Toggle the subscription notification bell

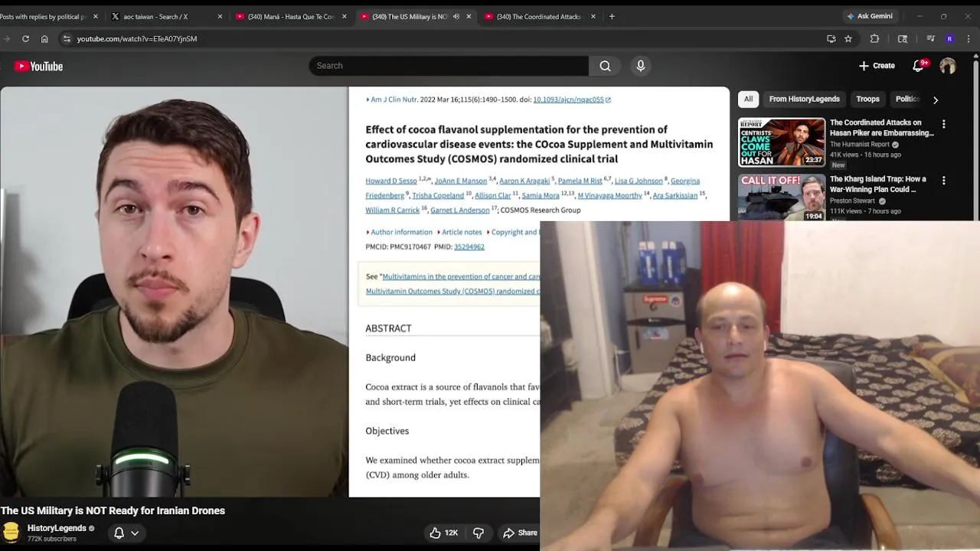coord(119,533)
